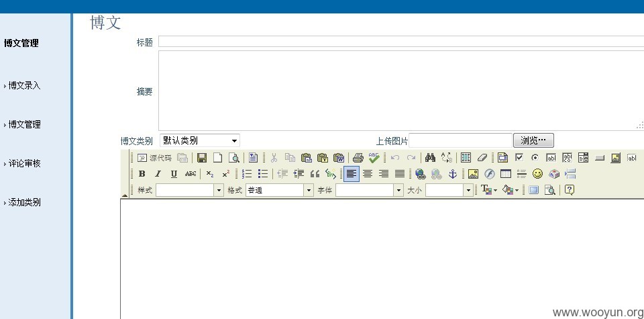644x319 pixels.
Task: Open the Background Color picker
Action: point(510,190)
